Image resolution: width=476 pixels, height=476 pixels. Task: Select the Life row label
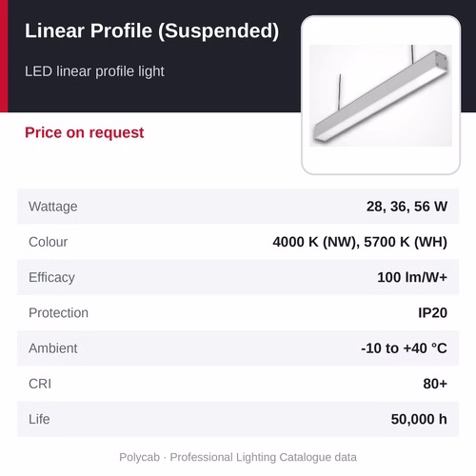[39, 419]
